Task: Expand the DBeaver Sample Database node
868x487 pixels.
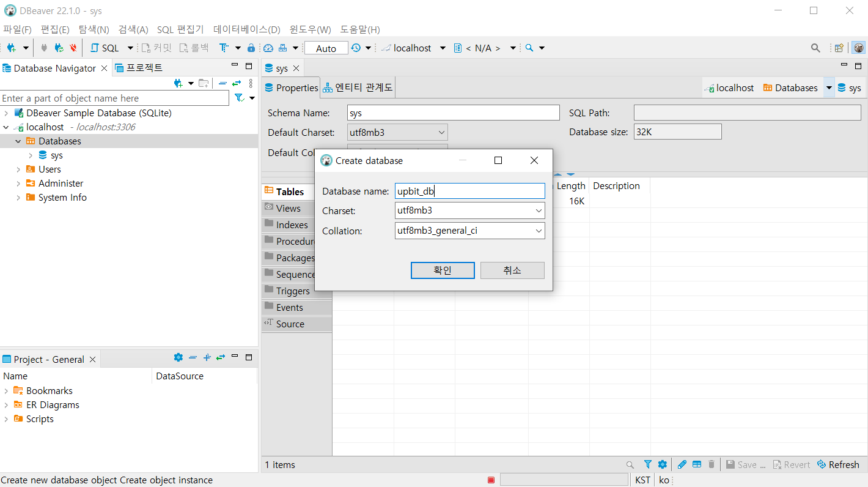Action: point(6,113)
